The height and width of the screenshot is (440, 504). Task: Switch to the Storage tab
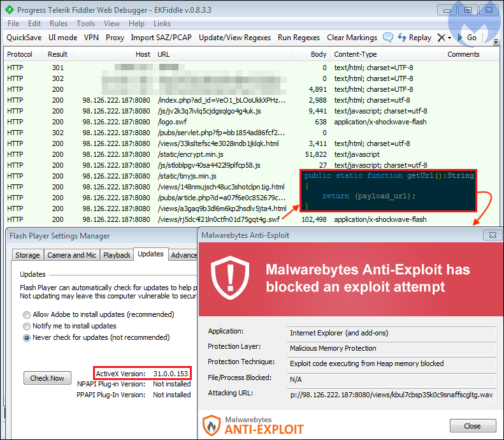27,255
